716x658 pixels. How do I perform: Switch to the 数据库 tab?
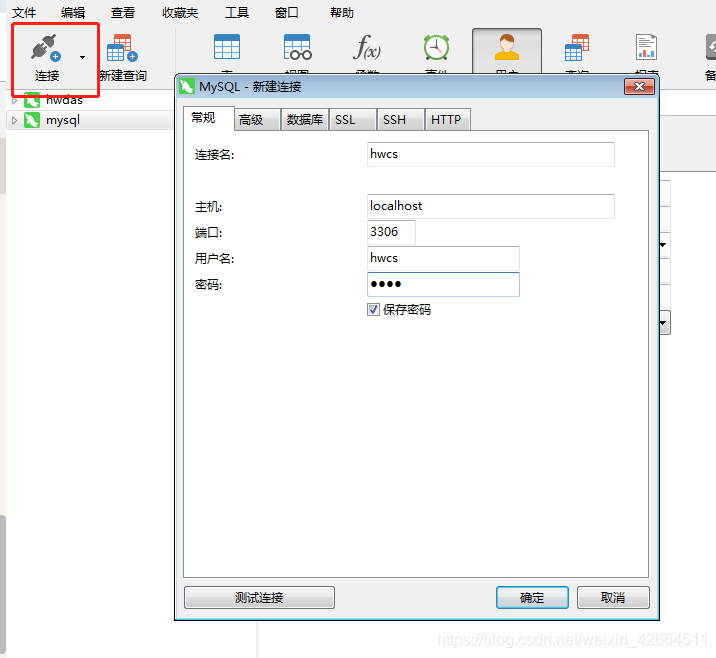pyautogui.click(x=305, y=120)
